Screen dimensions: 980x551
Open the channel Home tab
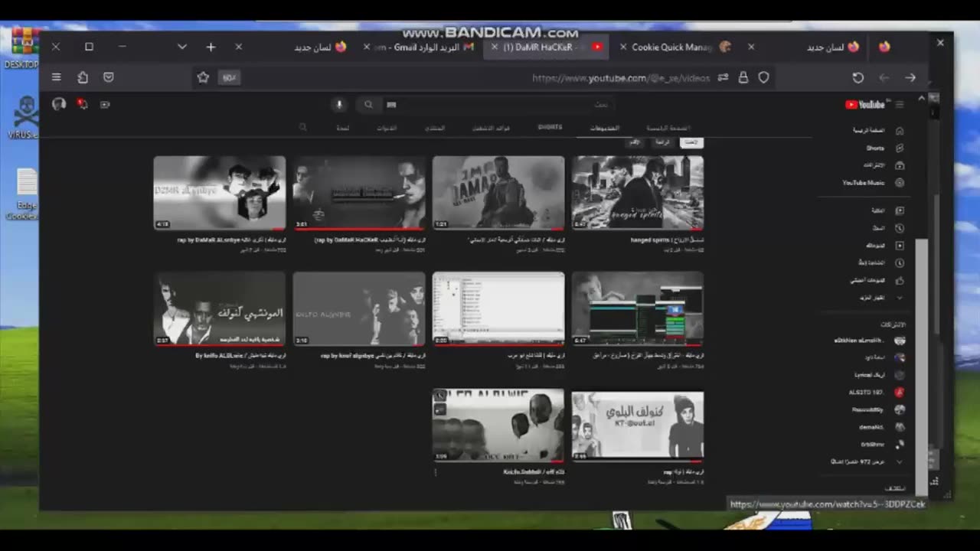coord(668,128)
